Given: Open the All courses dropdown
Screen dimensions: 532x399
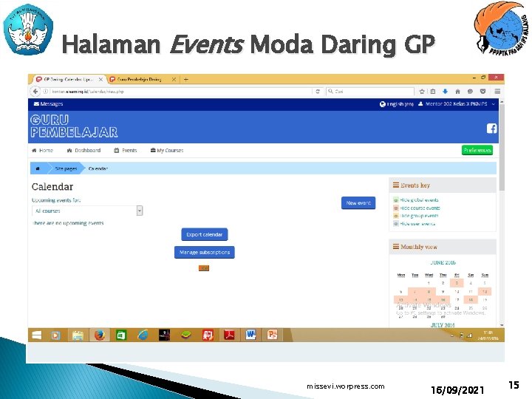Looking at the screenshot, I should [87, 211].
